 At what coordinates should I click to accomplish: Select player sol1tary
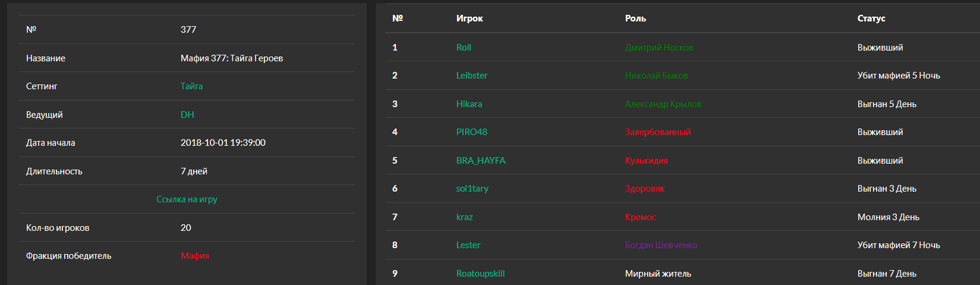pos(472,189)
